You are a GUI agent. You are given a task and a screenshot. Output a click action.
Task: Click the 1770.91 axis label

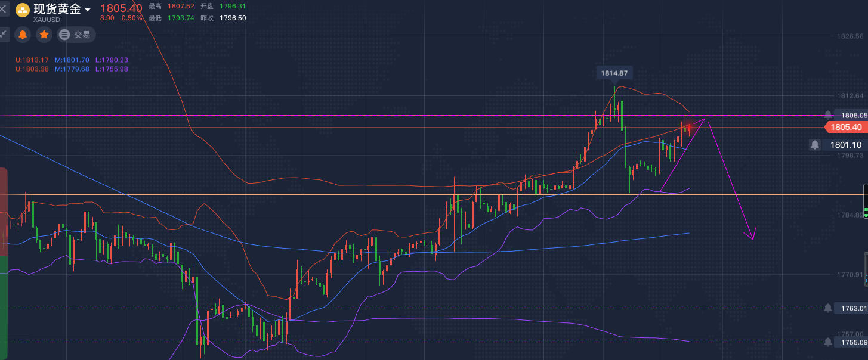(x=851, y=274)
